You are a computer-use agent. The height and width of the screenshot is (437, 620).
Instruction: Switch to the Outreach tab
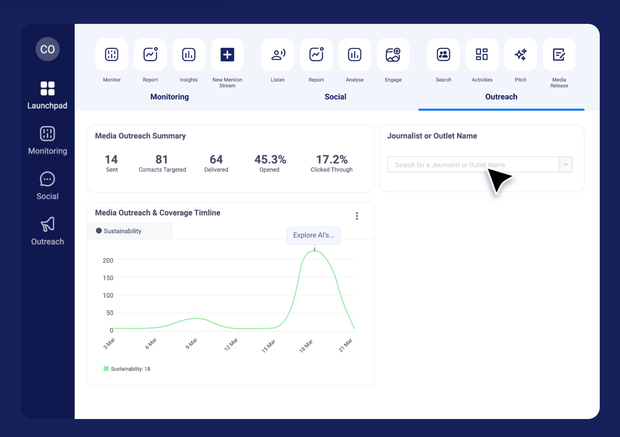click(501, 97)
